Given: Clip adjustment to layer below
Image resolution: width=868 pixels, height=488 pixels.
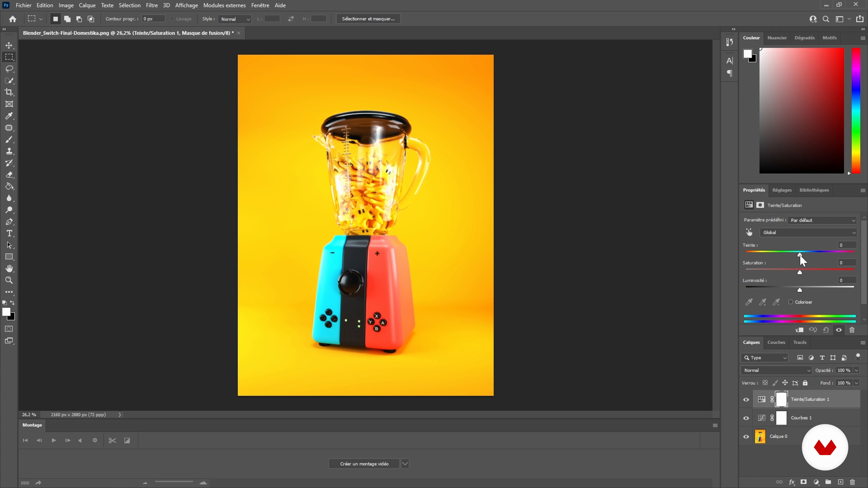Looking at the screenshot, I should 799,330.
